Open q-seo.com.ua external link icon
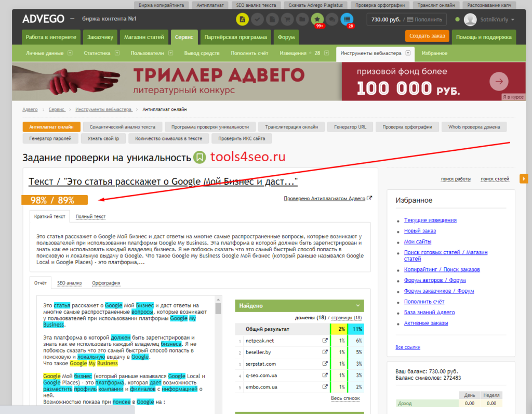The width and height of the screenshot is (532, 414). click(325, 375)
